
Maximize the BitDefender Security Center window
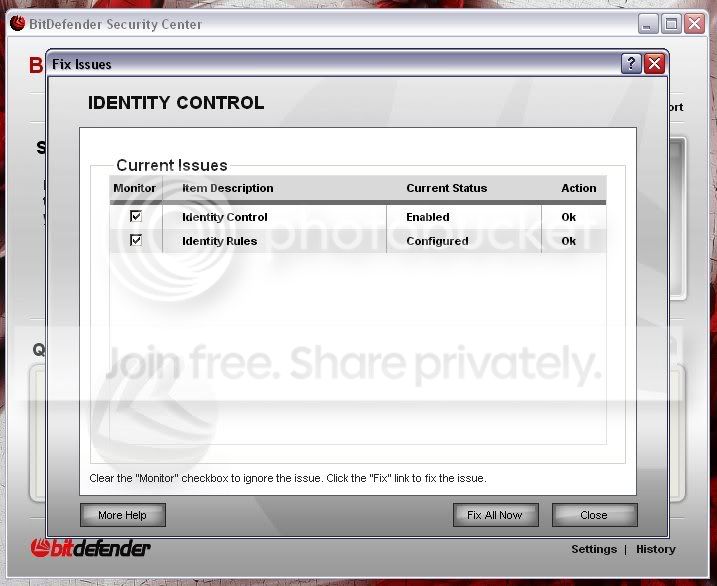pyautogui.click(x=671, y=24)
